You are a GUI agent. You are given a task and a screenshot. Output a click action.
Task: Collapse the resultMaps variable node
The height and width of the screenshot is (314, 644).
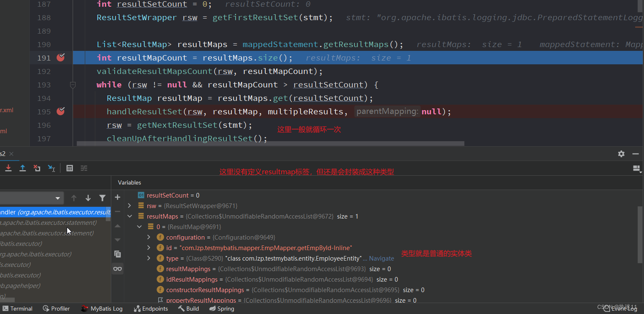pos(130,216)
